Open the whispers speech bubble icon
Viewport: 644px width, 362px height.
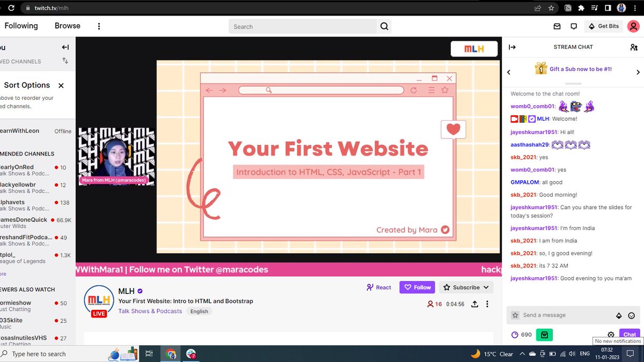pyautogui.click(x=574, y=26)
